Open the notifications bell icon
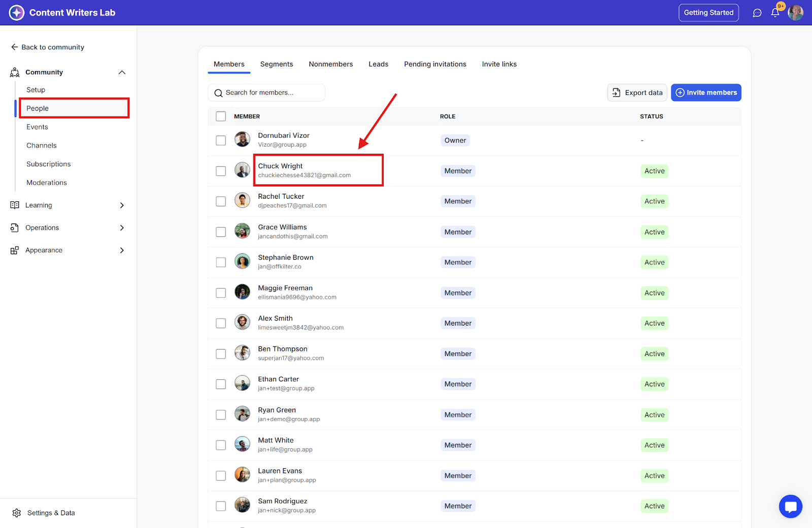This screenshot has height=528, width=812. click(x=775, y=13)
